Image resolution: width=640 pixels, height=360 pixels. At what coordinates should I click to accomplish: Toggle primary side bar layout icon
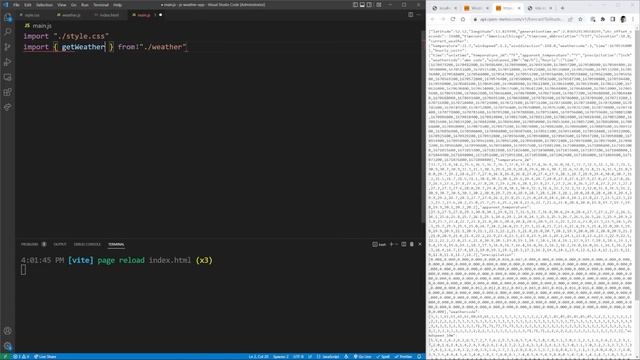tap(356, 5)
